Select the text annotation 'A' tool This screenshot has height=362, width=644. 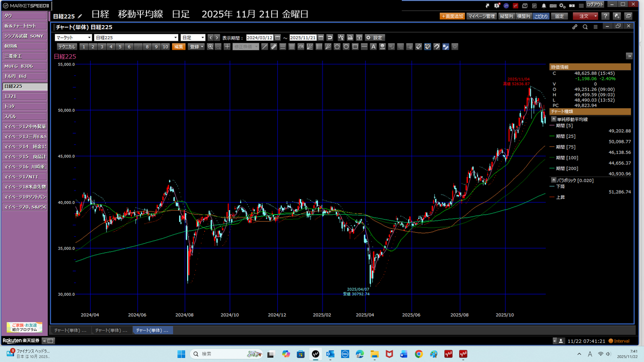[x=373, y=47]
